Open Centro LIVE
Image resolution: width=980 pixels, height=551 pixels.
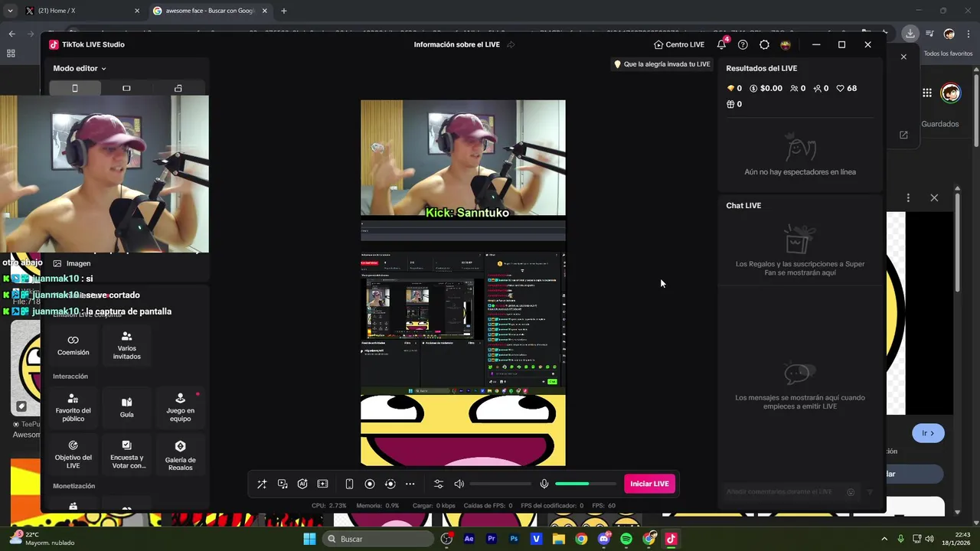tap(679, 44)
